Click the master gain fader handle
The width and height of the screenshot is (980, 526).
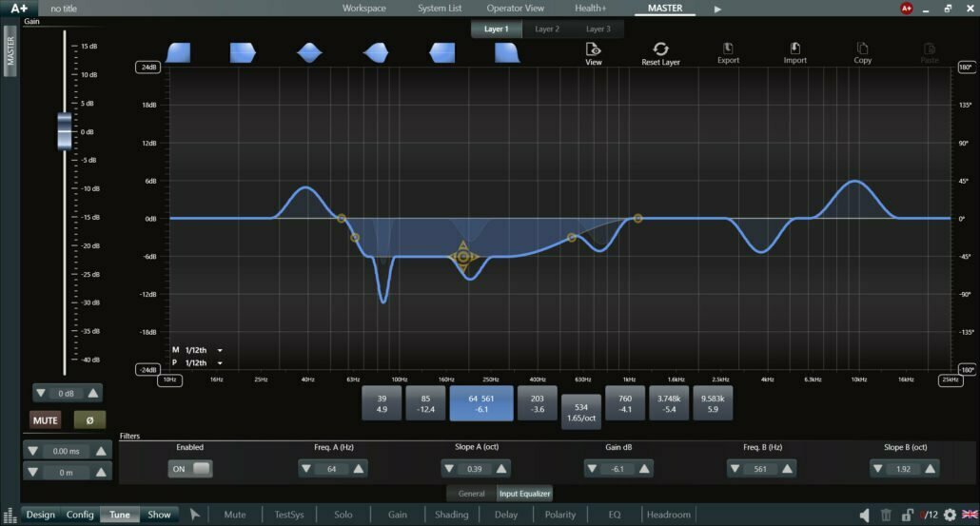tap(65, 130)
